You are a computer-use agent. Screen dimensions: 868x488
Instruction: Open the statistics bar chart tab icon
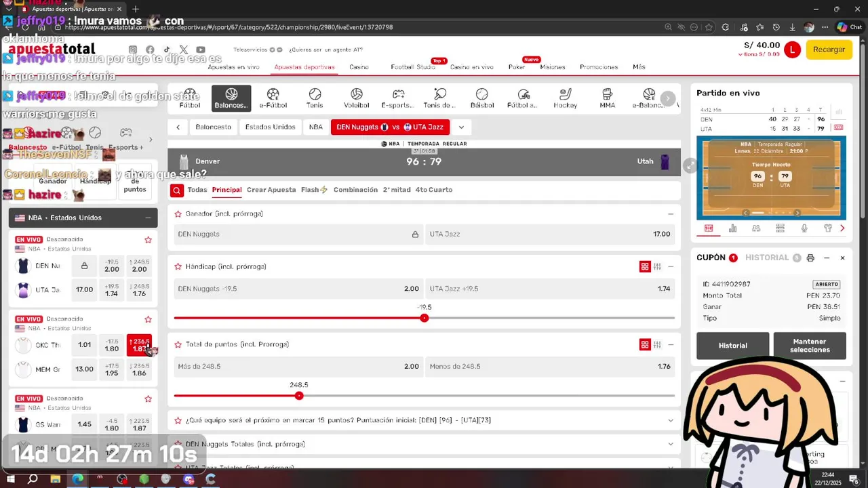coord(732,228)
